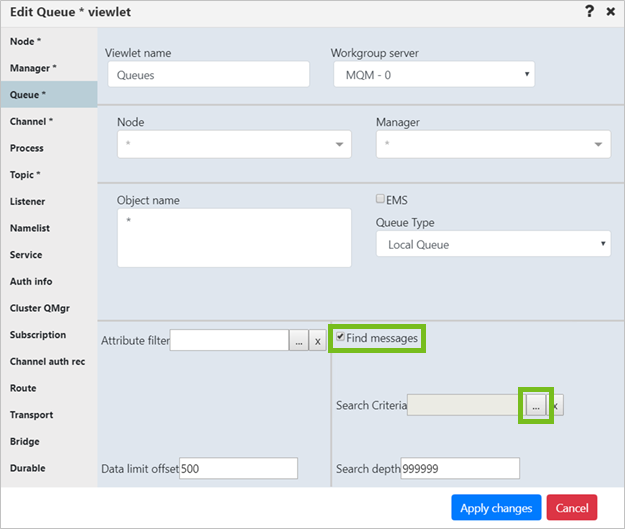625x529 pixels.
Task: Open the Channel tab
Action: click(49, 122)
